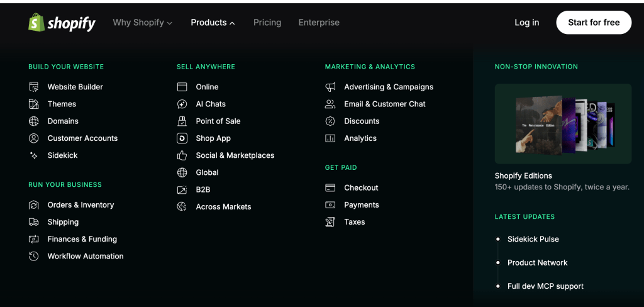The image size is (644, 307).
Task: Click the Start for free button
Action: click(x=594, y=23)
